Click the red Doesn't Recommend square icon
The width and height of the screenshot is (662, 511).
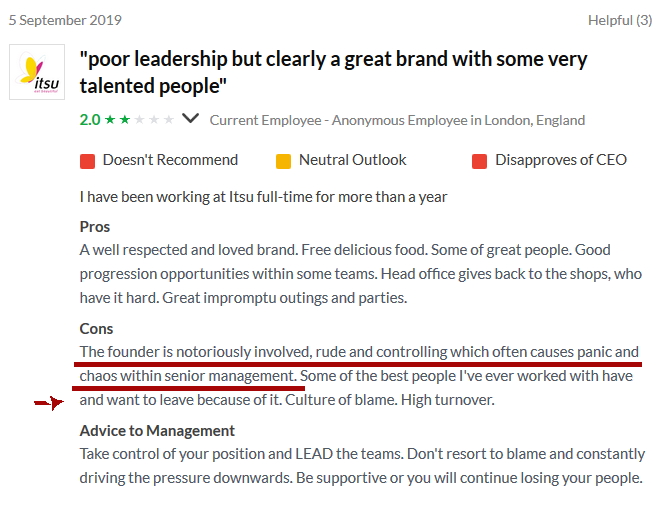point(87,161)
